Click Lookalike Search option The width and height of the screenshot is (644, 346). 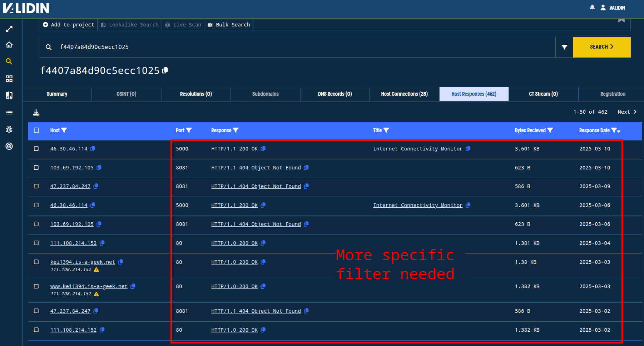[x=130, y=25]
